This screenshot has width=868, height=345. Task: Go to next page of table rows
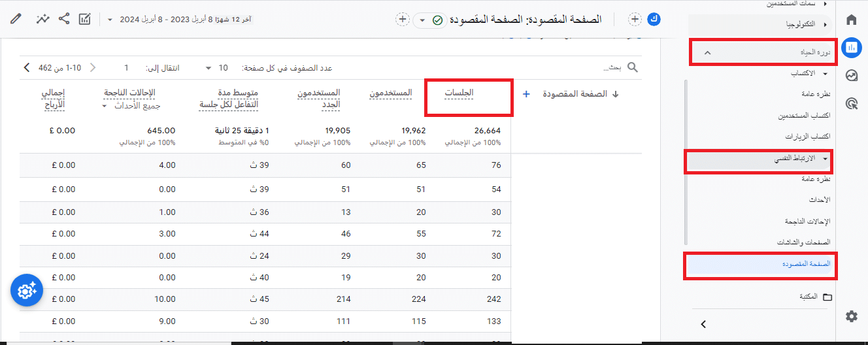click(x=26, y=67)
